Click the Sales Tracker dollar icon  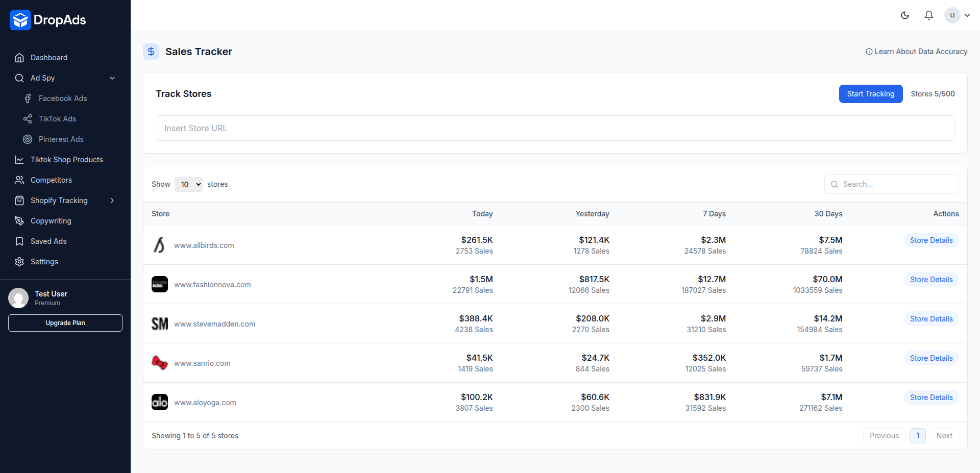(x=151, y=52)
